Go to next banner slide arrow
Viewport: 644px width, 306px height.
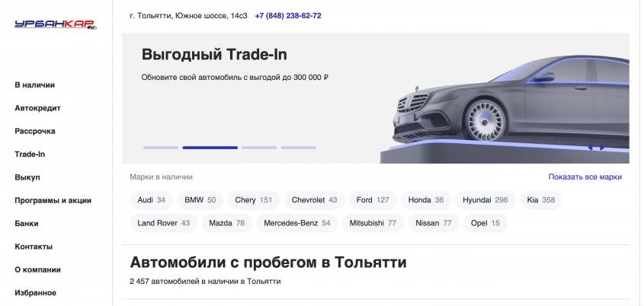point(602,148)
